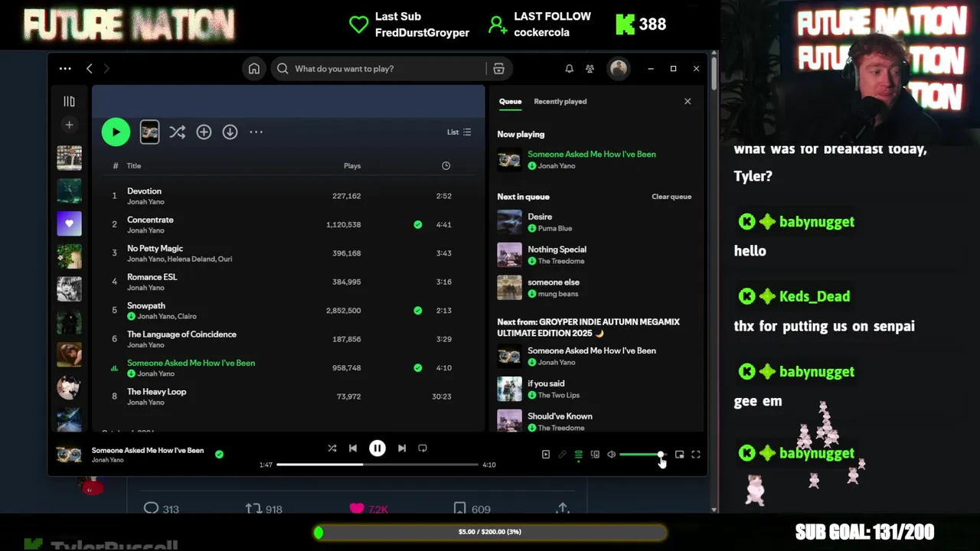Open Jonah Yano under Now playing
980x551 pixels.
(x=557, y=166)
